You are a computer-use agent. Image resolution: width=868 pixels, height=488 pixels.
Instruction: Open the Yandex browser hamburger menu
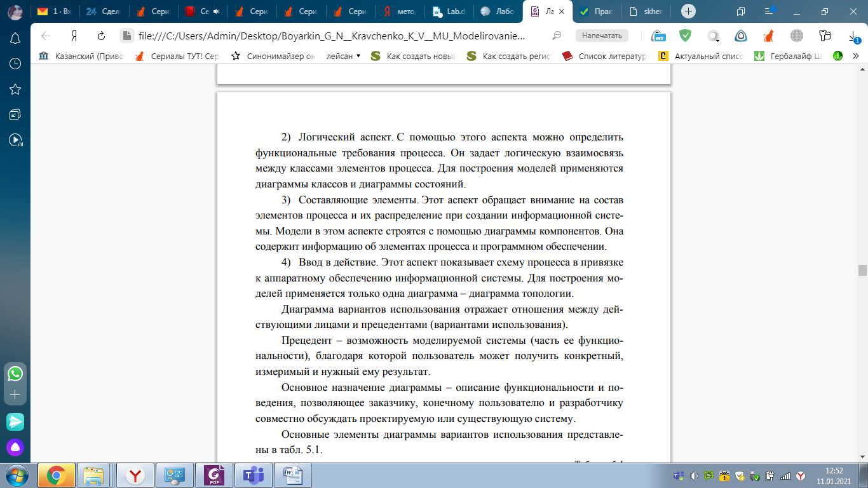[x=770, y=11]
